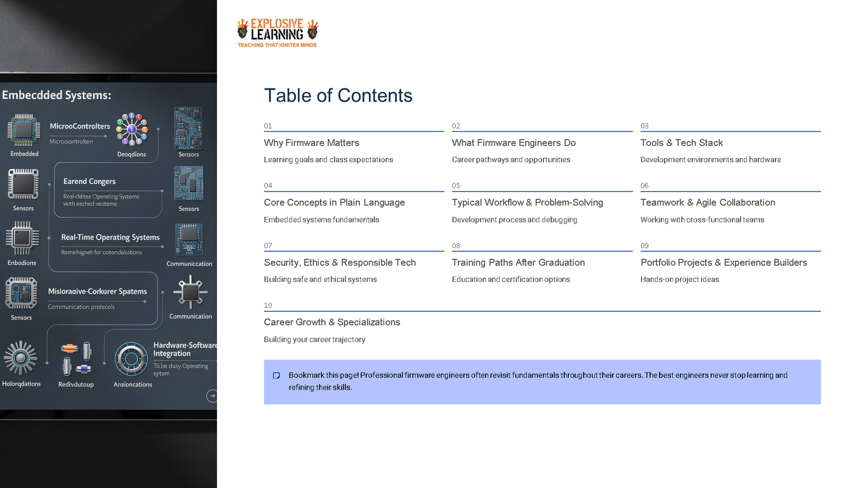Open the "Tools & Tech Stack" section

(x=681, y=143)
